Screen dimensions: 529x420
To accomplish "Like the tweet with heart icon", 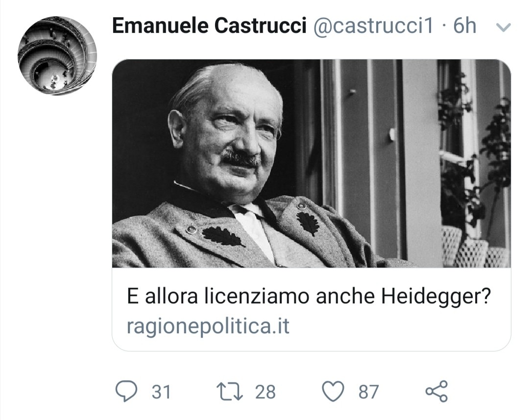I will pyautogui.click(x=333, y=391).
